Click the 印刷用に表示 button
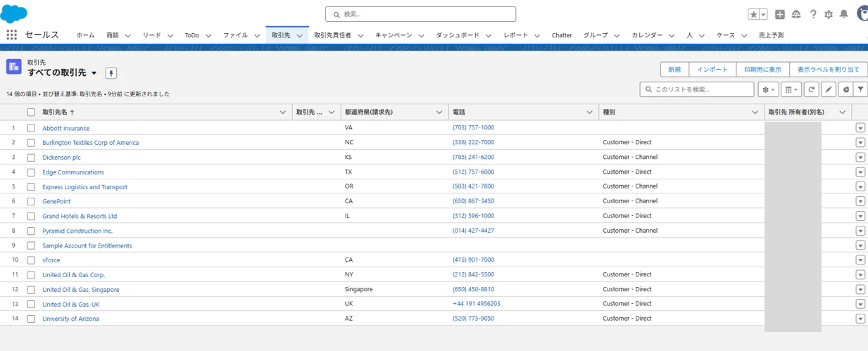868x351 pixels. (x=762, y=70)
